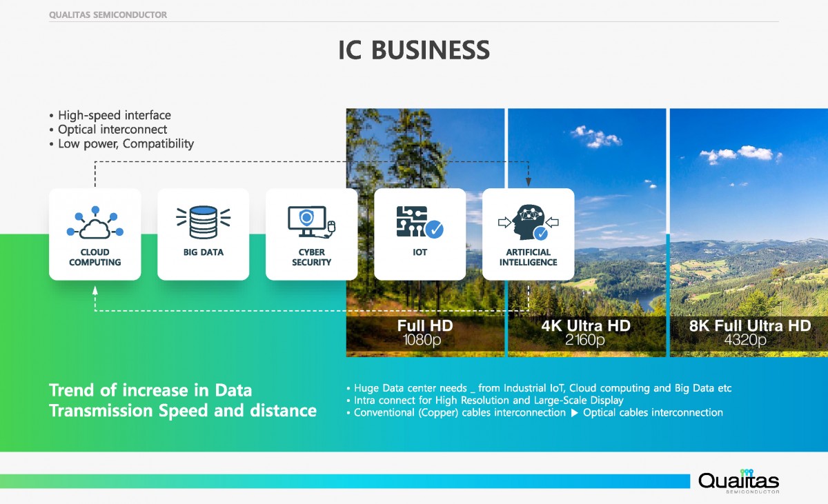Click the IC BUSINESS slide title
This screenshot has width=828, height=504.
[x=414, y=50]
